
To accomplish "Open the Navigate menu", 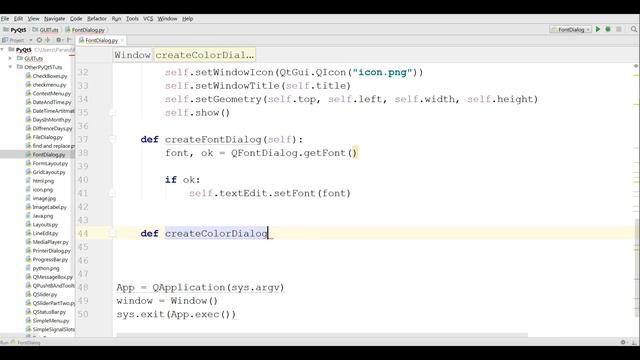I will [x=55, y=19].
